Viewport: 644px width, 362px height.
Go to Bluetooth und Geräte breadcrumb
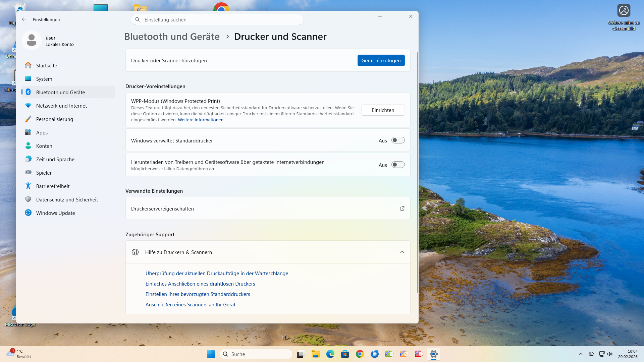[x=172, y=37]
